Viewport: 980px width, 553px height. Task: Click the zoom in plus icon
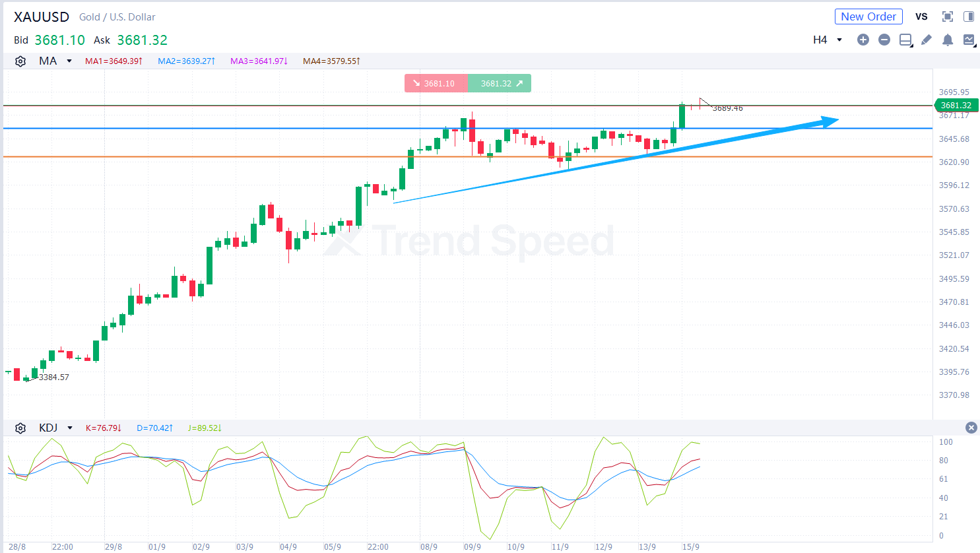[x=863, y=40]
